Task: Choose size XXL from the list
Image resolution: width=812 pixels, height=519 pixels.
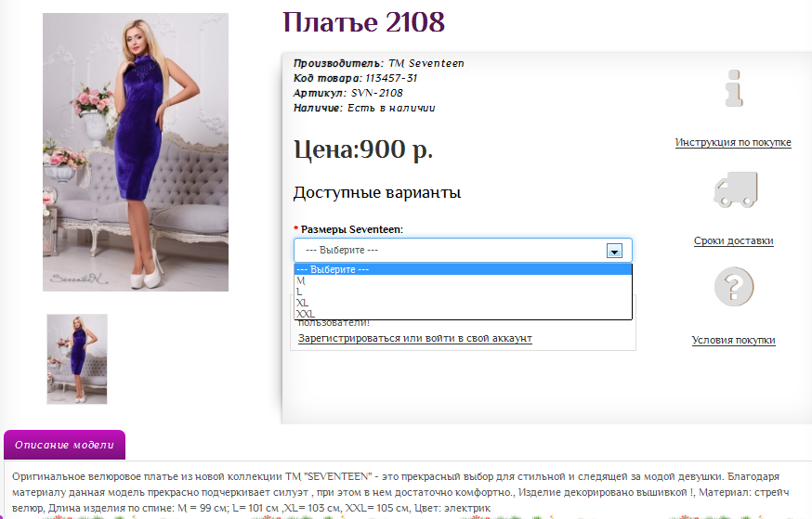Action: coord(463,314)
